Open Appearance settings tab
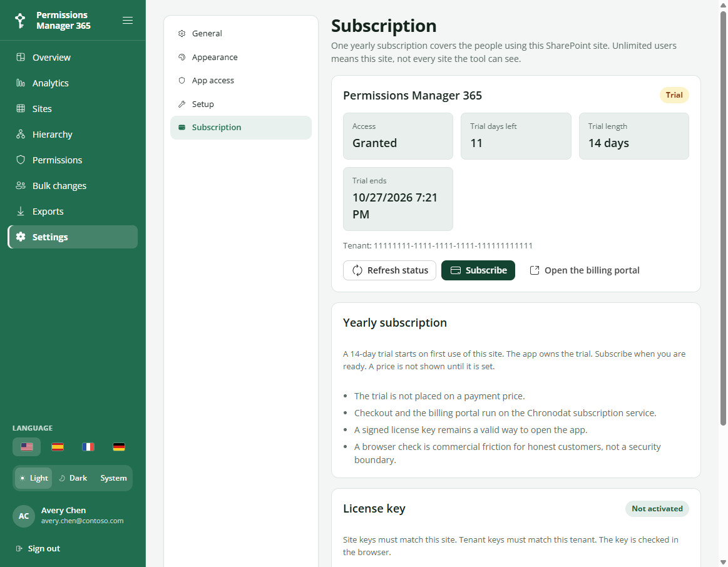This screenshot has width=728, height=567. tap(241, 57)
